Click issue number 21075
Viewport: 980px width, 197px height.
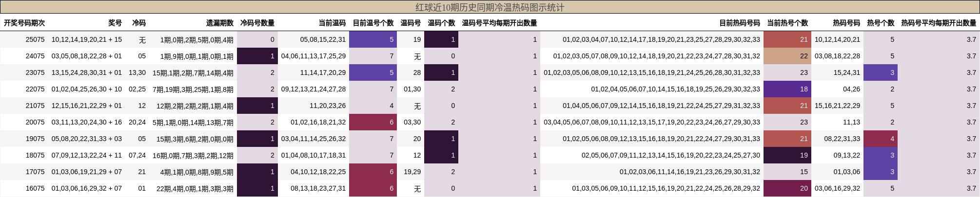35,106
